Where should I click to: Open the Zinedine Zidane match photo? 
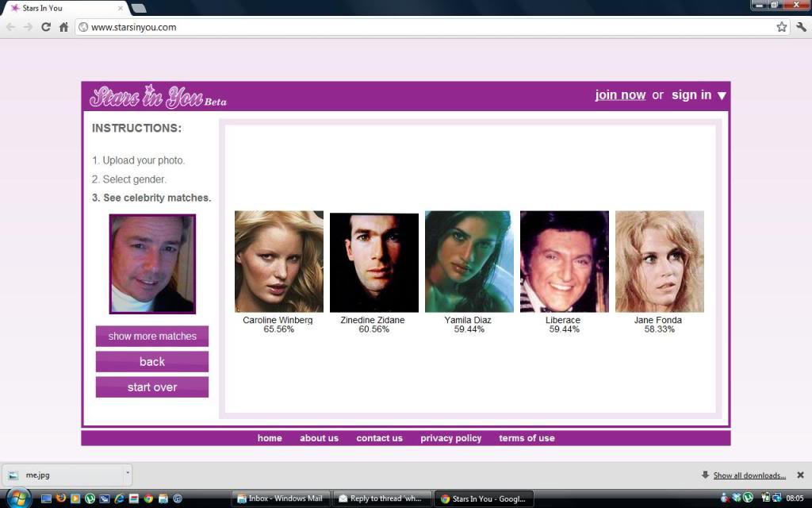374,262
